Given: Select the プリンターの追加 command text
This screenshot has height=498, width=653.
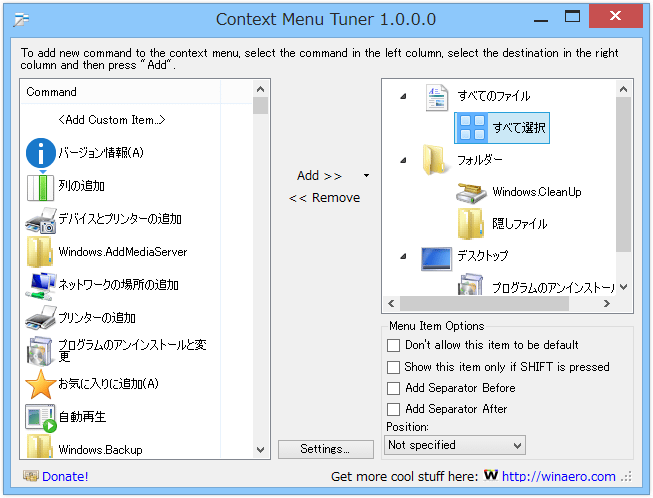Looking at the screenshot, I should click(97, 318).
